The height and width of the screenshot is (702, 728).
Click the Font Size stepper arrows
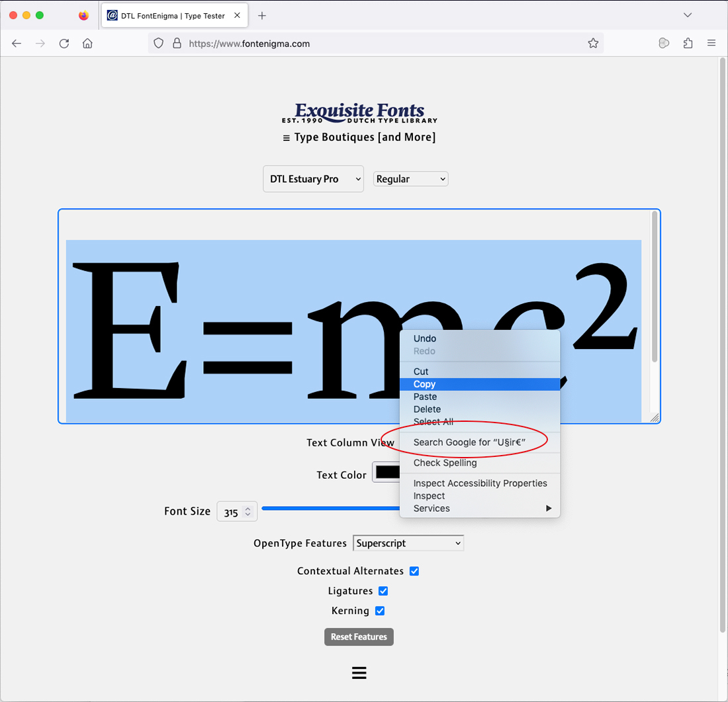248,511
